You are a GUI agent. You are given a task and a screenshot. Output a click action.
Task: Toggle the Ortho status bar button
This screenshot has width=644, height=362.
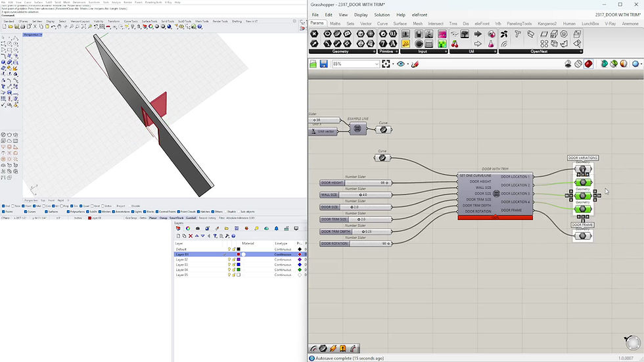click(143, 218)
